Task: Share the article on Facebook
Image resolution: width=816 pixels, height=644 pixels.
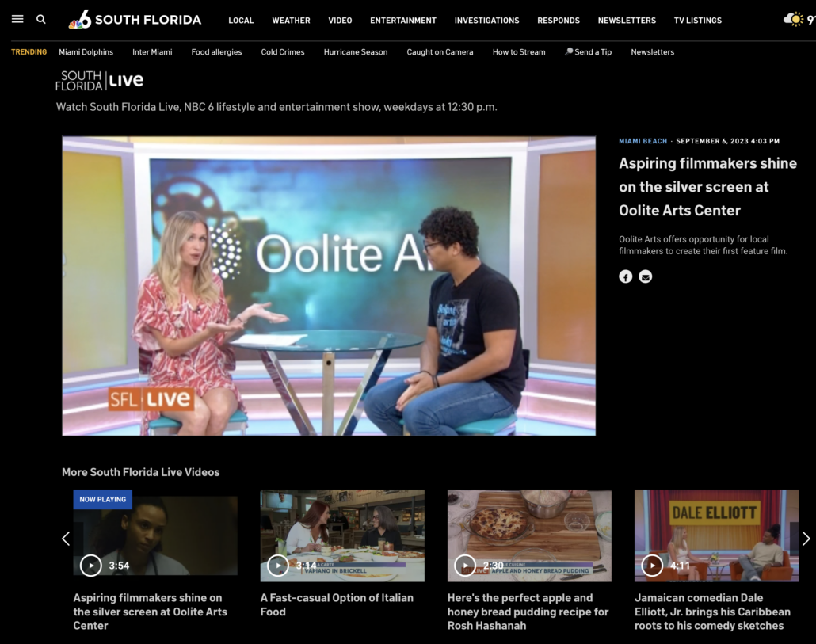Action: (625, 276)
